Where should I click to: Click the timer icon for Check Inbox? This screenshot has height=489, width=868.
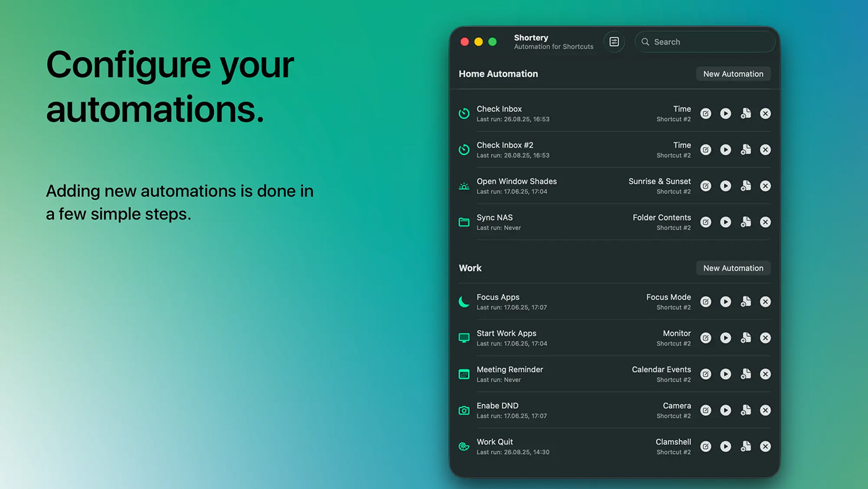[x=464, y=114]
